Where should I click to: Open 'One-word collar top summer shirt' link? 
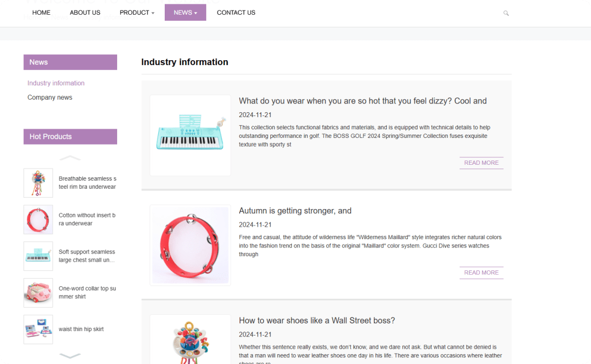(x=88, y=292)
